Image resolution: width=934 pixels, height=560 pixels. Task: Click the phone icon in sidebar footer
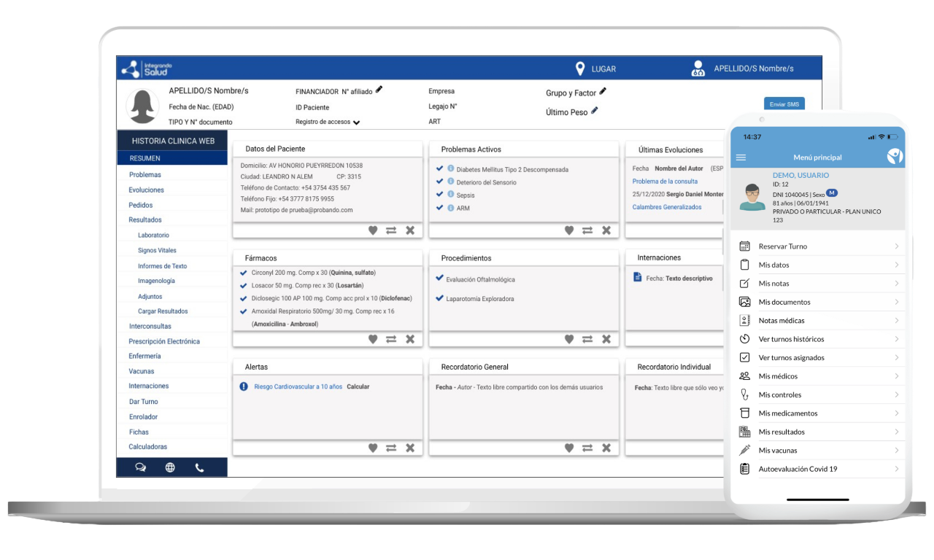[x=199, y=468]
